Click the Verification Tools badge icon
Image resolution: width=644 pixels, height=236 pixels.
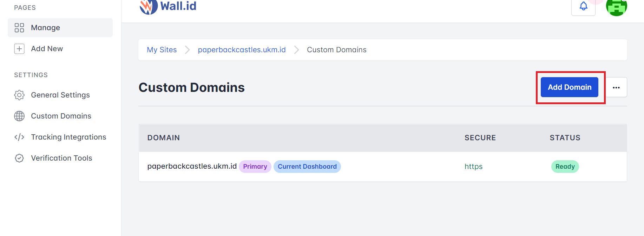click(19, 158)
